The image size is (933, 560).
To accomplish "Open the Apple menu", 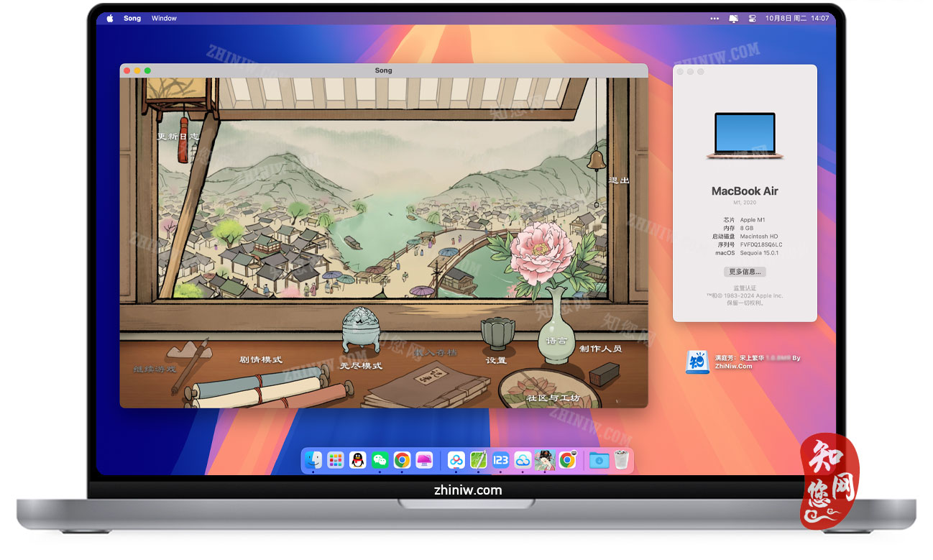I will pos(110,18).
